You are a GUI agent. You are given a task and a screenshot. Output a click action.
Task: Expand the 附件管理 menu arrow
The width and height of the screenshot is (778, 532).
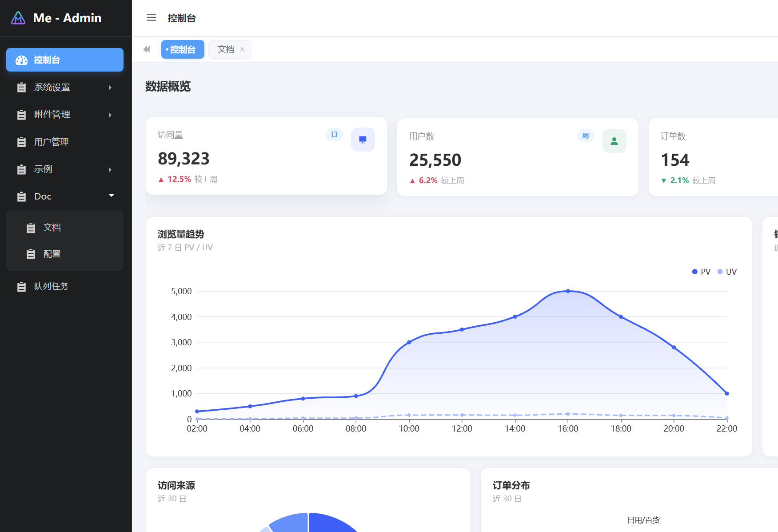tap(110, 115)
